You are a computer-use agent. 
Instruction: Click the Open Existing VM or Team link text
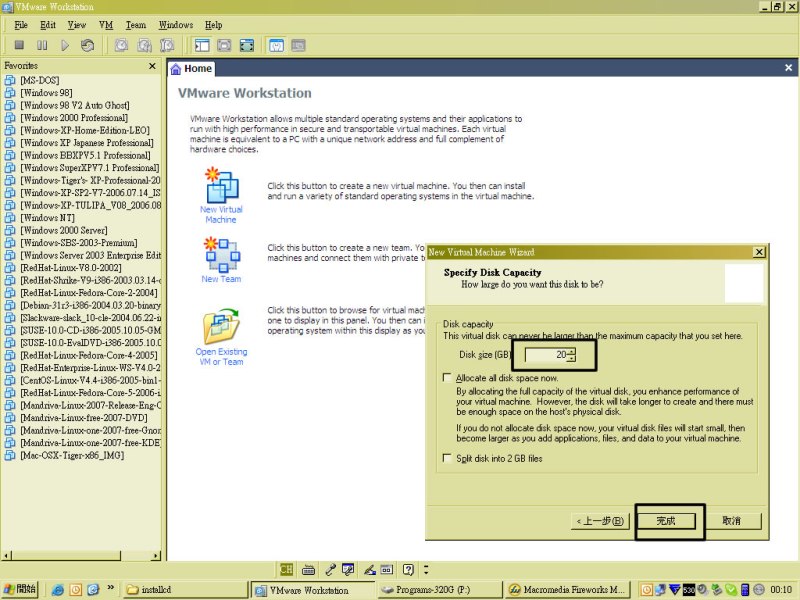(221, 357)
